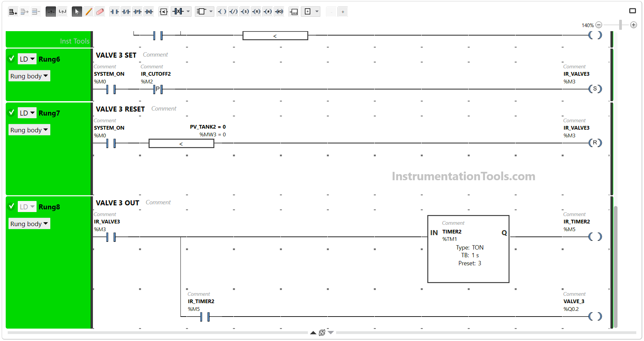Viewport: 644px width, 341px height.
Task: Click the vertical scrollbar thumb
Action: 615,267
